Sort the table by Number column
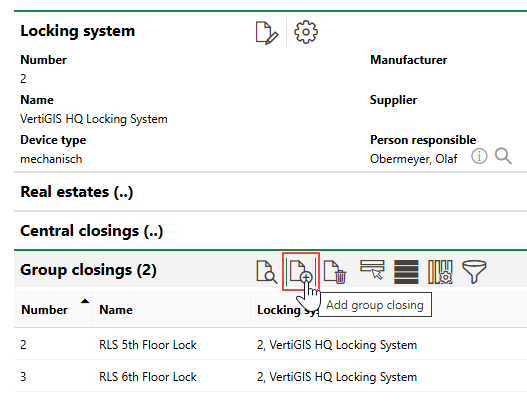527x401 pixels. 44,310
